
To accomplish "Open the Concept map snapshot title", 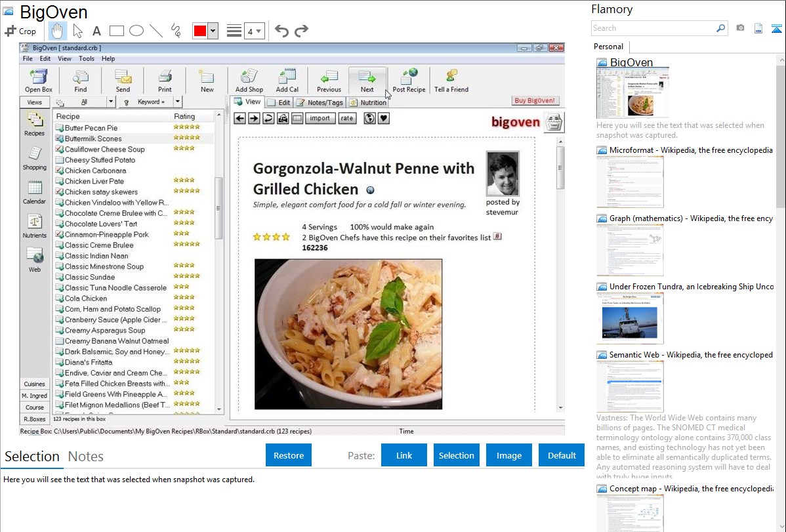I will pos(691,488).
